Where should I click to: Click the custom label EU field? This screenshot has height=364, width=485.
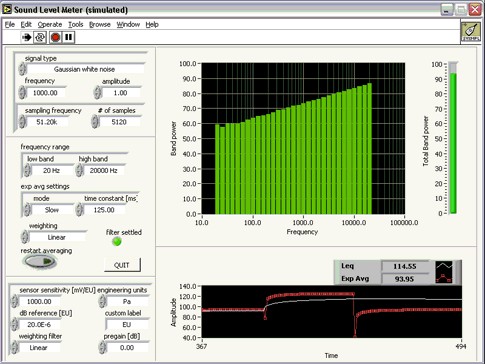tap(127, 324)
